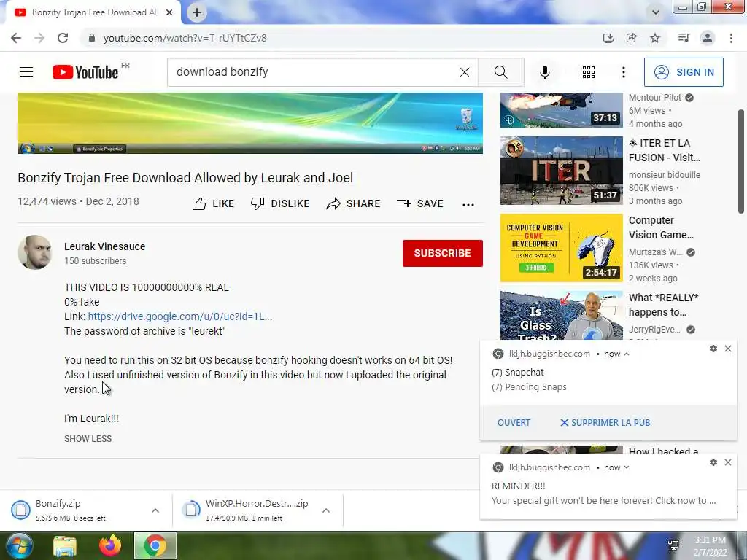Open Leurak Vinesauce channel name
This screenshot has width=747, height=560.
[x=105, y=246]
